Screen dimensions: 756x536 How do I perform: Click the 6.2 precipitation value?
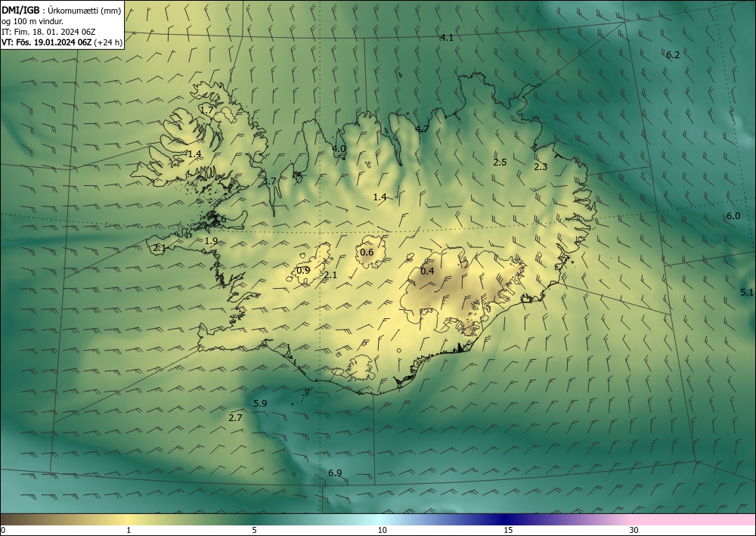coord(673,55)
